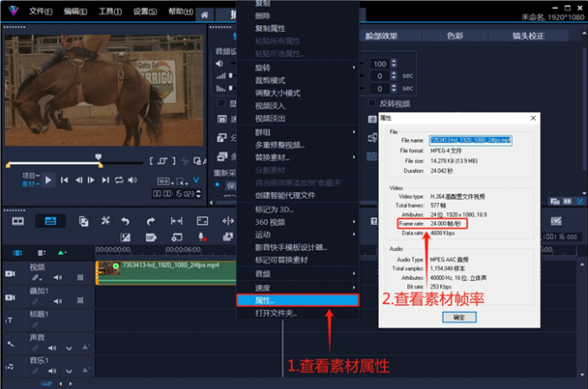The height and width of the screenshot is (389, 588).
Task: Open the 文件 menu
Action: coord(41,11)
